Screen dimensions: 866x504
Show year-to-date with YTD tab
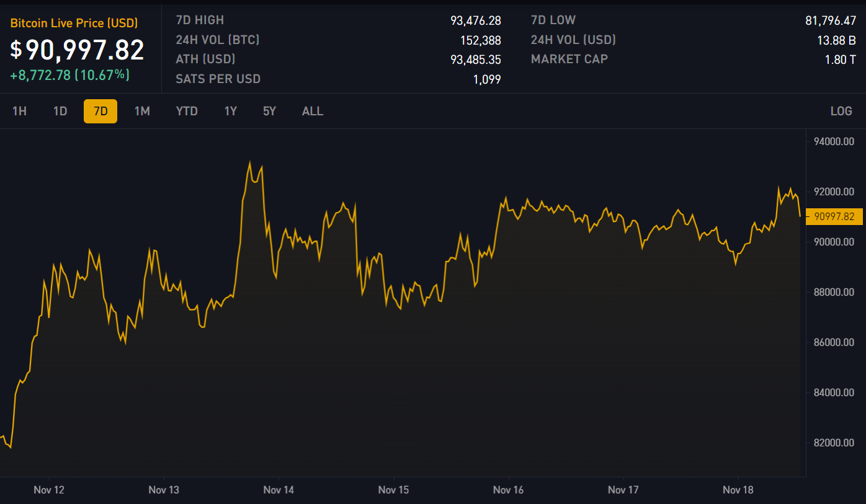(187, 112)
